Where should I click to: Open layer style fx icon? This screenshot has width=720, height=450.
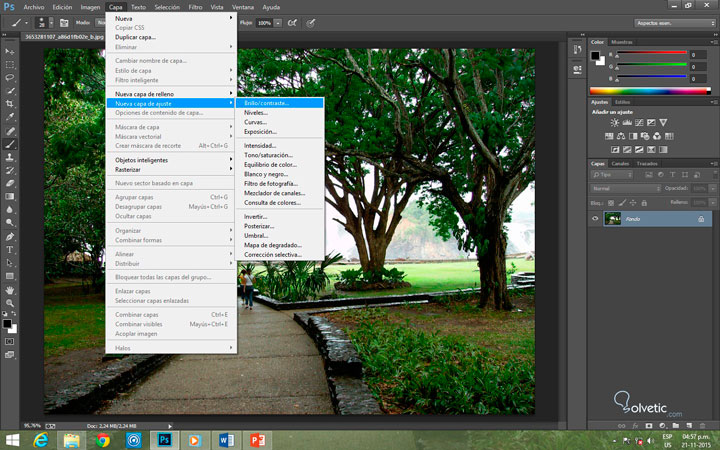click(x=636, y=426)
